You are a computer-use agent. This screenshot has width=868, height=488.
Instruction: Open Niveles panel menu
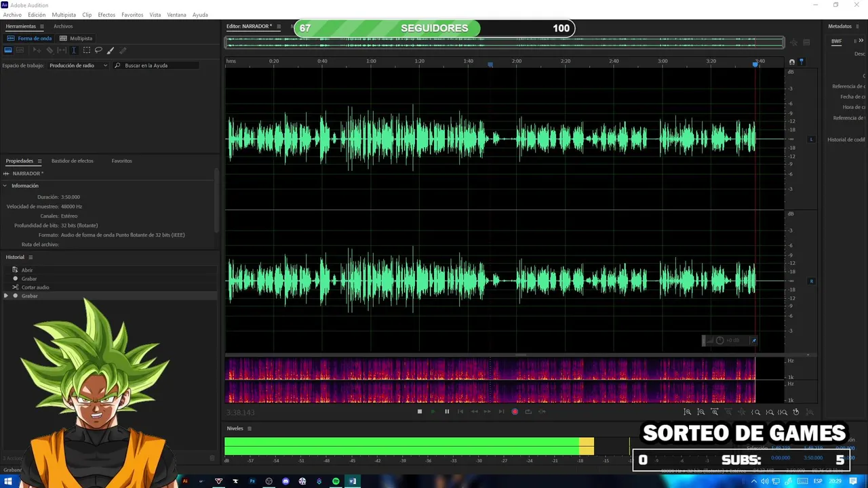(249, 428)
